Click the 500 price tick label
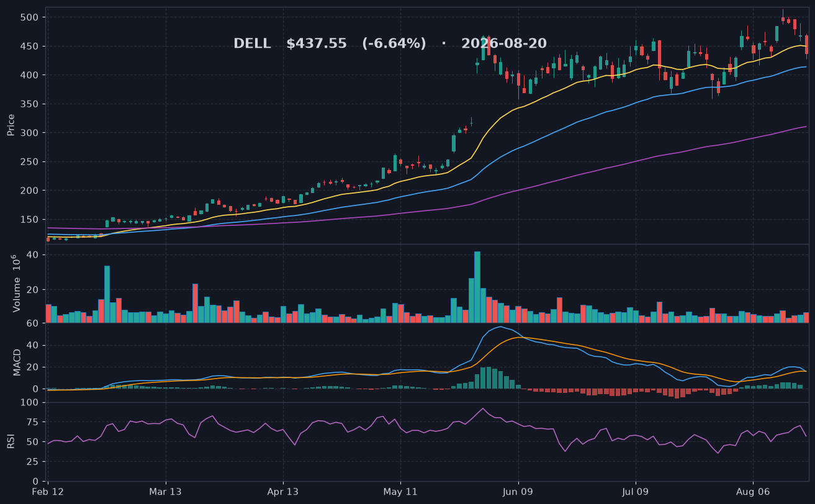The width and height of the screenshot is (815, 504). (30, 17)
